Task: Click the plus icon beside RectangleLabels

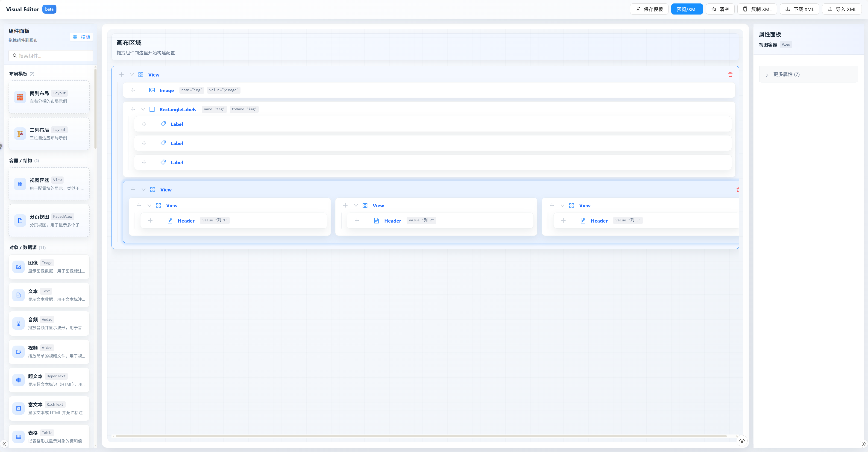Action: coord(133,109)
